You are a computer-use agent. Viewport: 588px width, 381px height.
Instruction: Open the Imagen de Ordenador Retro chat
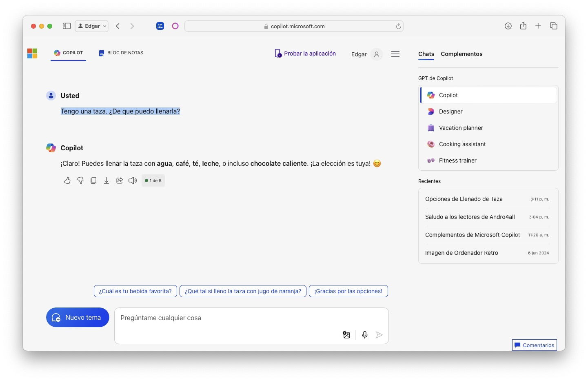pyautogui.click(x=488, y=253)
